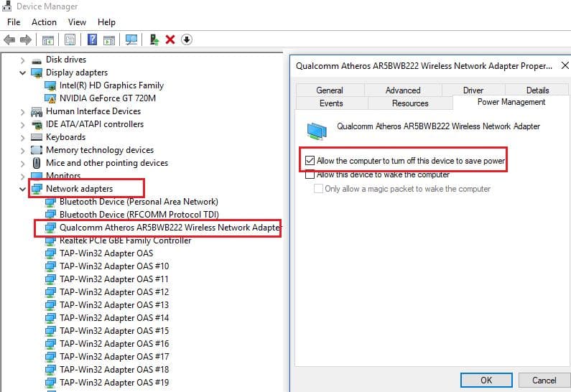Image resolution: width=571 pixels, height=392 pixels.
Task: Expand the Monitors node
Action: click(x=22, y=177)
